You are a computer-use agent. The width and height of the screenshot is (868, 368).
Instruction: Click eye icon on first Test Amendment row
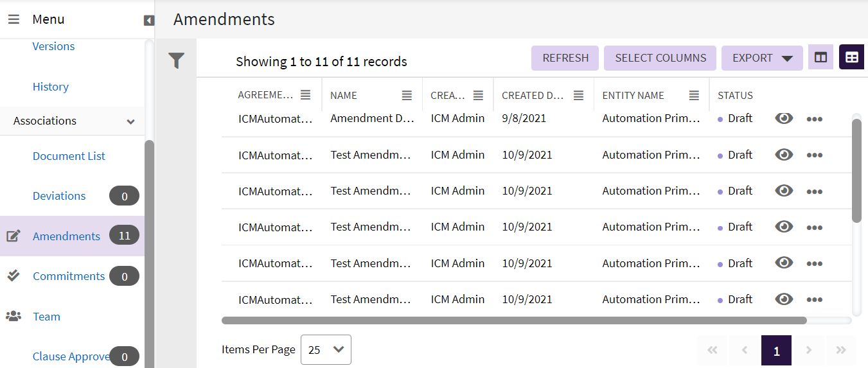point(784,155)
